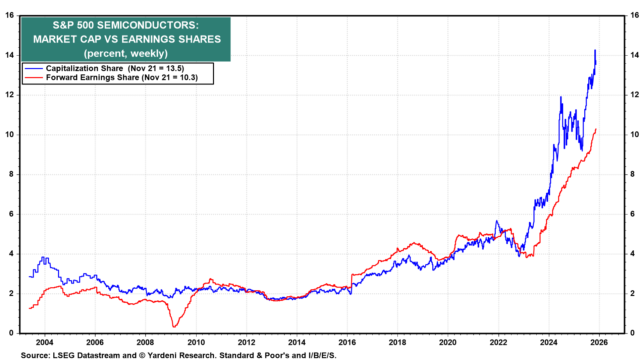The height and width of the screenshot is (362, 644).
Task: Click the 2012 x-axis year label
Action: 246,343
